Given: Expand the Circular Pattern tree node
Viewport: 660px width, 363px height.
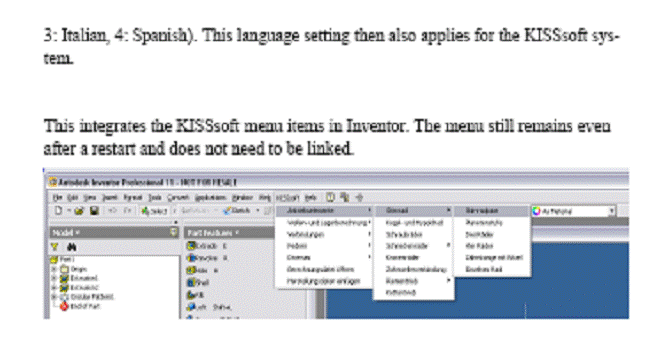Looking at the screenshot, I should click(x=54, y=297).
